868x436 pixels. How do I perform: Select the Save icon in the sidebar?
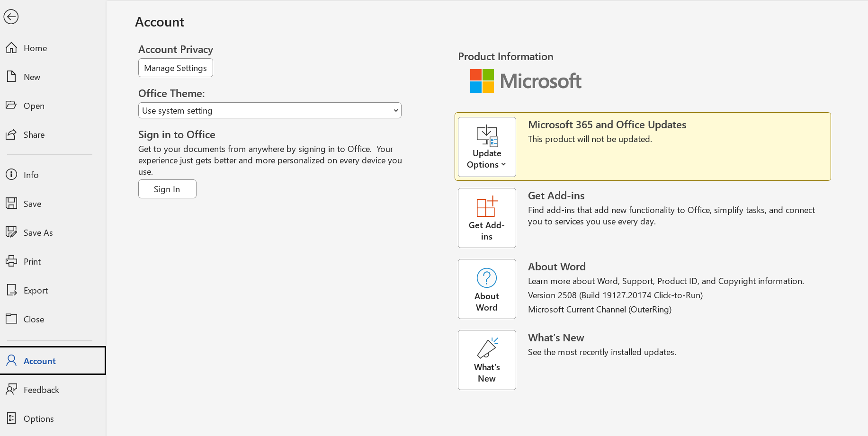point(11,203)
